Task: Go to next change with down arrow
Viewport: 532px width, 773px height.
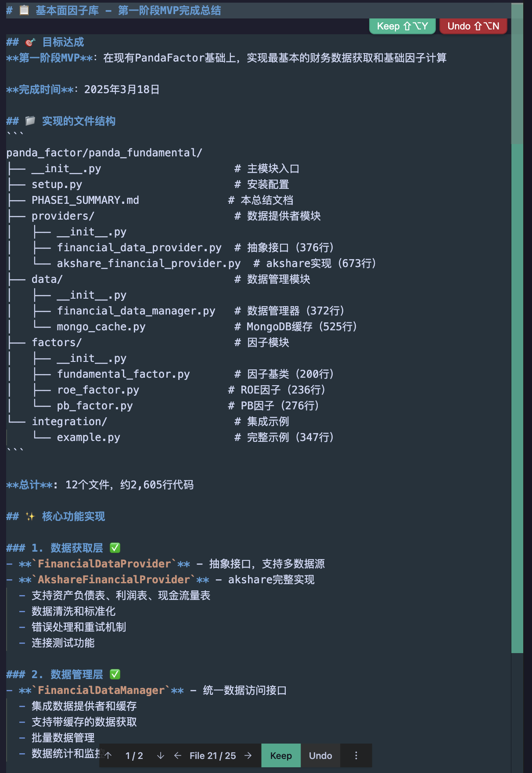Action: coord(161,755)
